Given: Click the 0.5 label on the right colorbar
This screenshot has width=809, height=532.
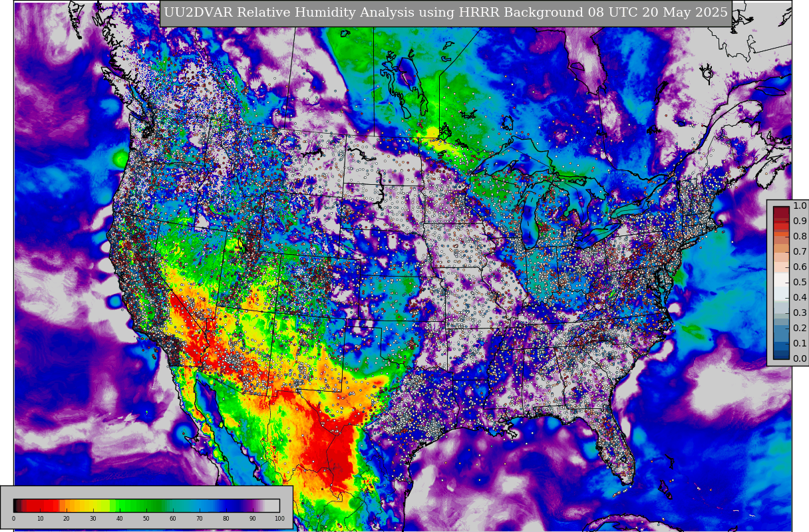Looking at the screenshot, I should tap(800, 282).
